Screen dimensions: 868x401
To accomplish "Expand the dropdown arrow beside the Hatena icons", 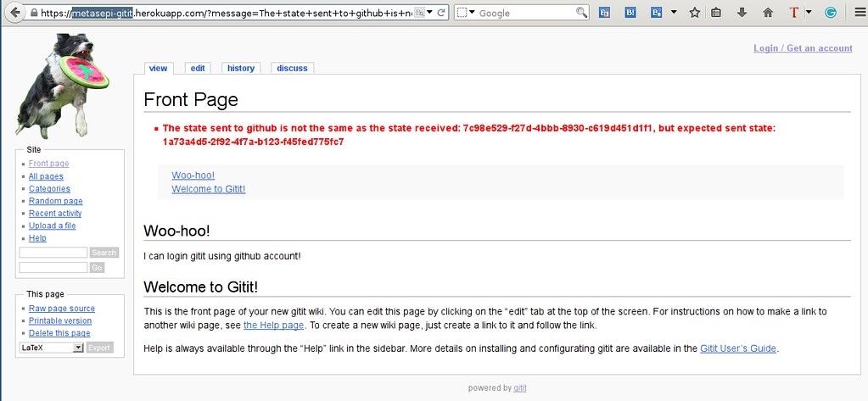I will [x=674, y=12].
